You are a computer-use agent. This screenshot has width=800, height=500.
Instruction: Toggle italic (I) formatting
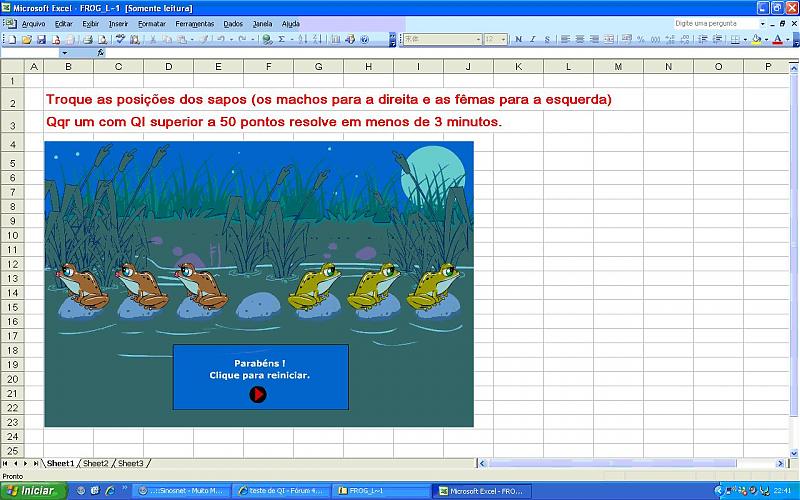533,39
